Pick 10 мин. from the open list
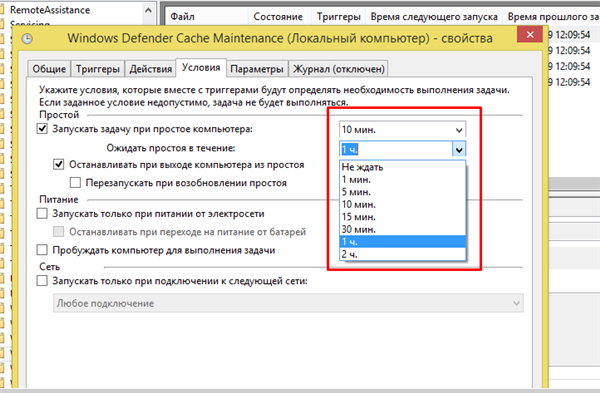The width and height of the screenshot is (600, 393). click(x=403, y=204)
